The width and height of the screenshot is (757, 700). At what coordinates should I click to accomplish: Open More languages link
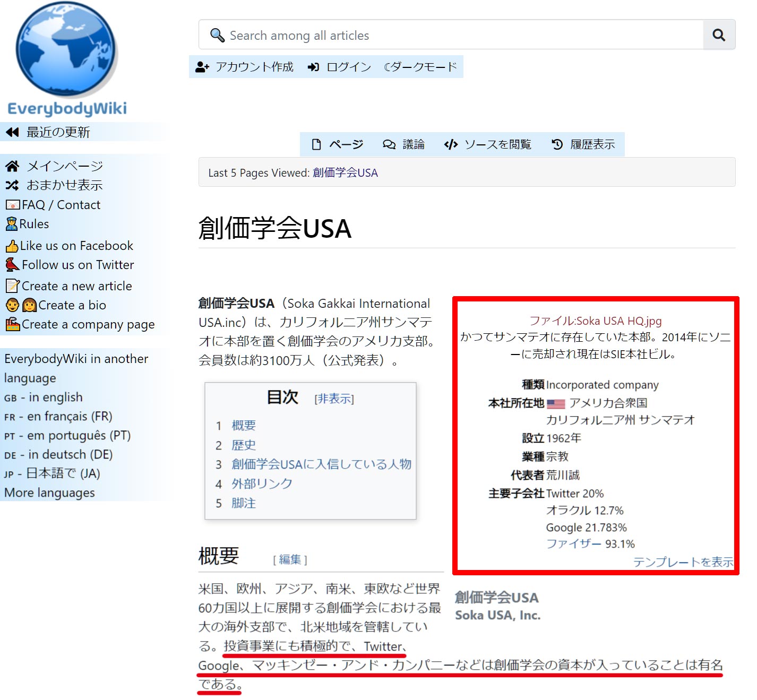(49, 492)
